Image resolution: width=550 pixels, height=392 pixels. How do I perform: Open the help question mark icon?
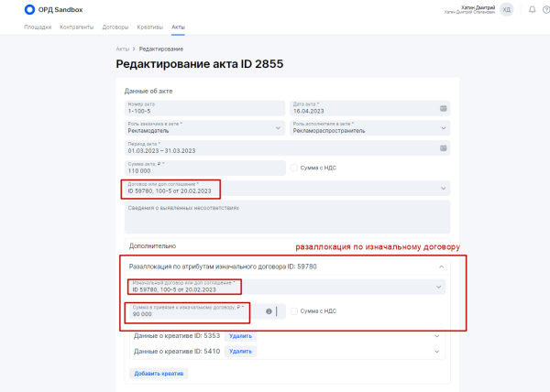click(x=545, y=9)
